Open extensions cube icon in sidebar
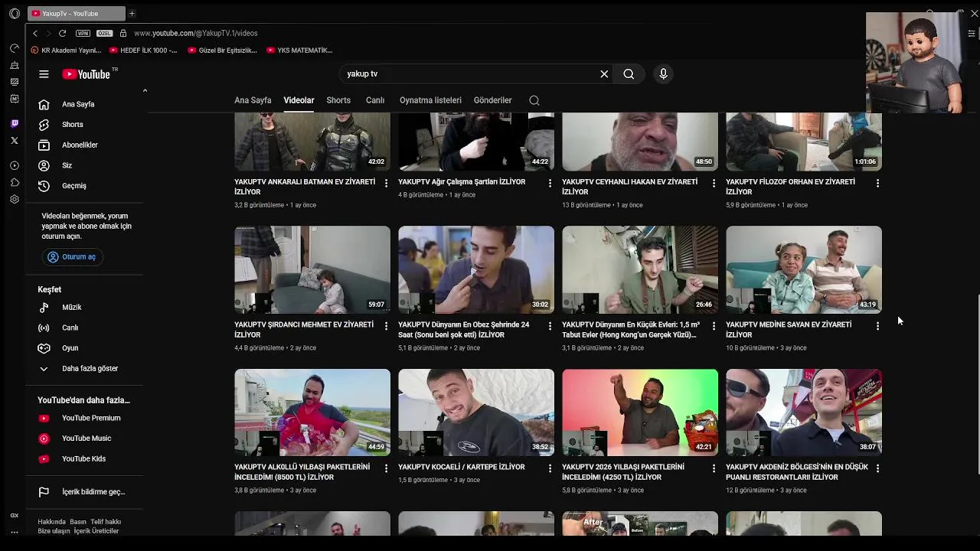Image resolution: width=980 pixels, height=551 pixels. pyautogui.click(x=14, y=182)
